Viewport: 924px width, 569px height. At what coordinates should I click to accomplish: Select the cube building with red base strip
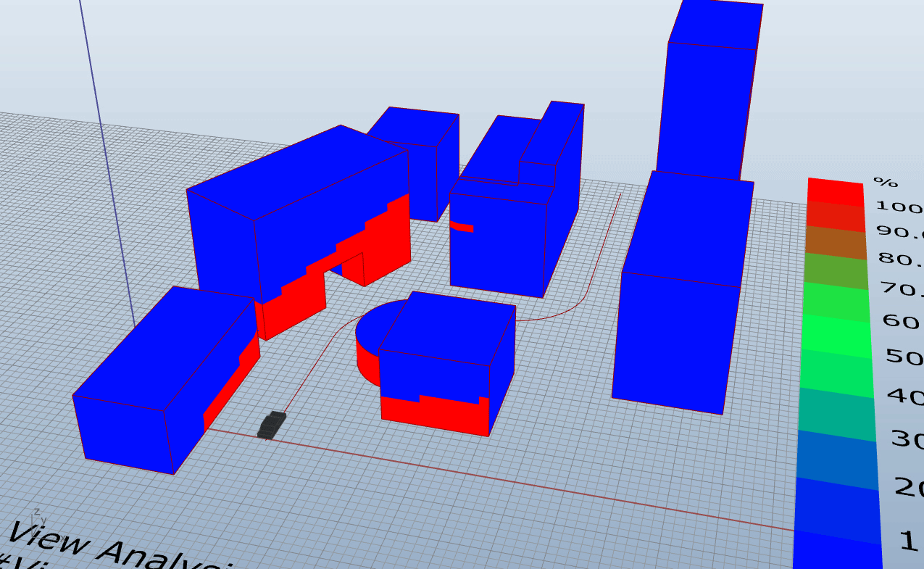pos(447,362)
